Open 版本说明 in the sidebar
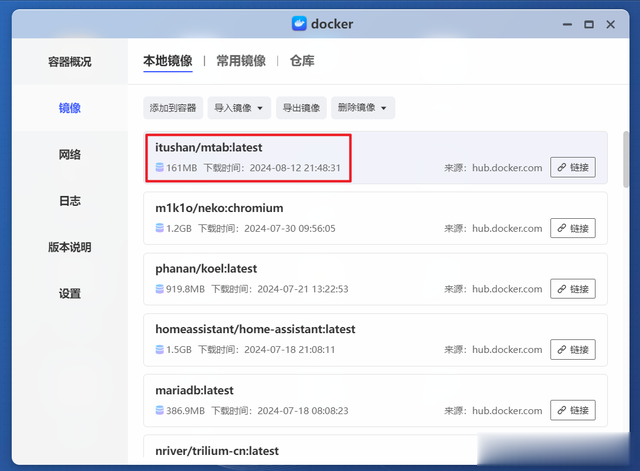 [x=70, y=247]
